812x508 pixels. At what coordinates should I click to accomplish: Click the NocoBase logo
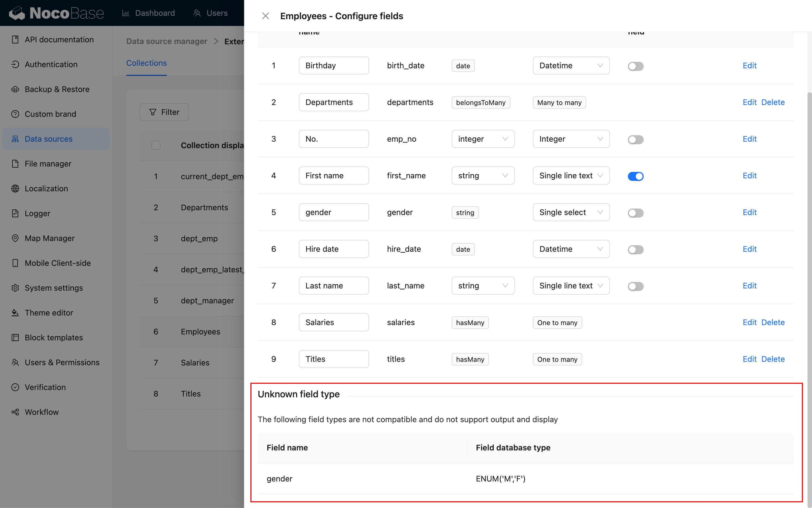(56, 13)
